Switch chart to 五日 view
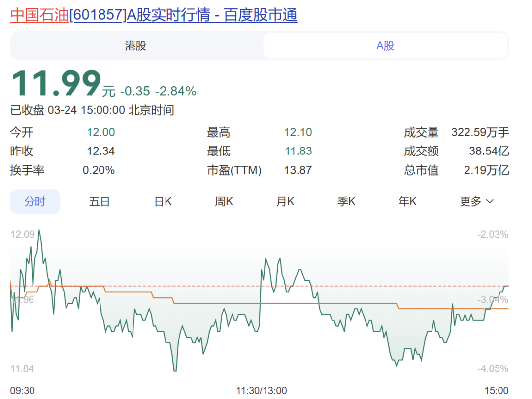 (x=99, y=202)
